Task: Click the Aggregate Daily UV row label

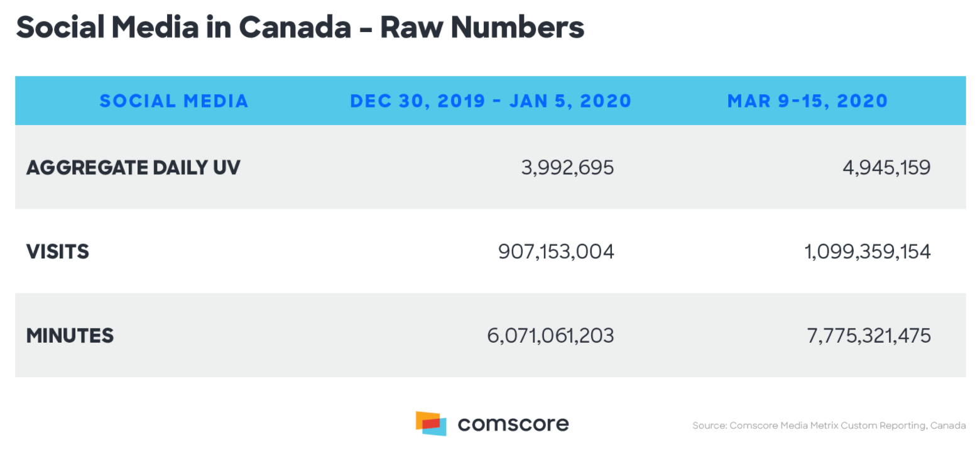Action: point(133,167)
